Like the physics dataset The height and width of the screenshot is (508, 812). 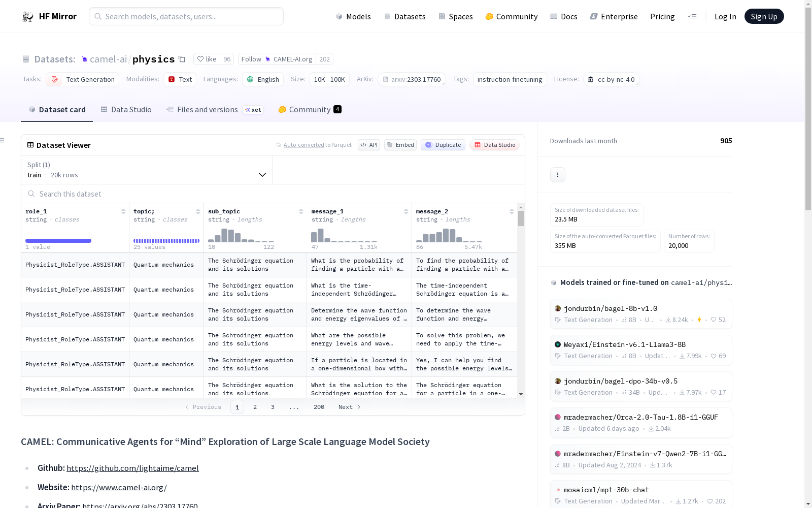(207, 59)
